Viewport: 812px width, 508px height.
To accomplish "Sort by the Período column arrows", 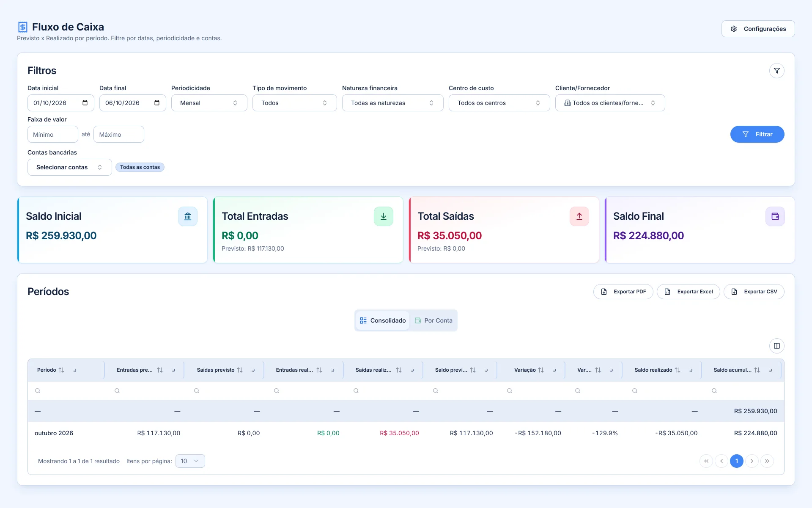I will point(61,370).
